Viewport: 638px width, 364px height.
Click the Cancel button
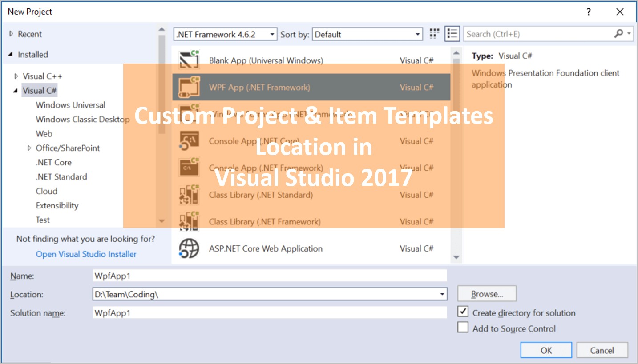pyautogui.click(x=602, y=350)
